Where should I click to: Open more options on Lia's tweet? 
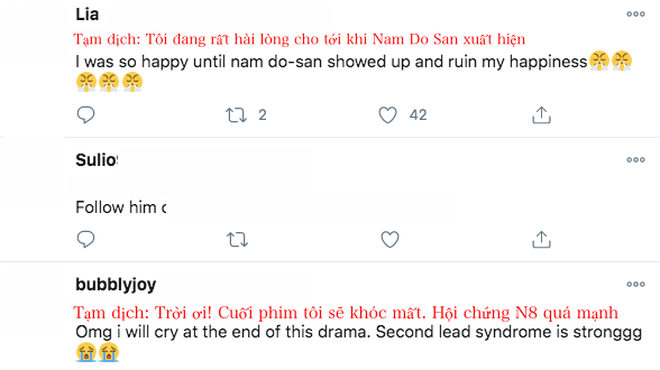636,14
